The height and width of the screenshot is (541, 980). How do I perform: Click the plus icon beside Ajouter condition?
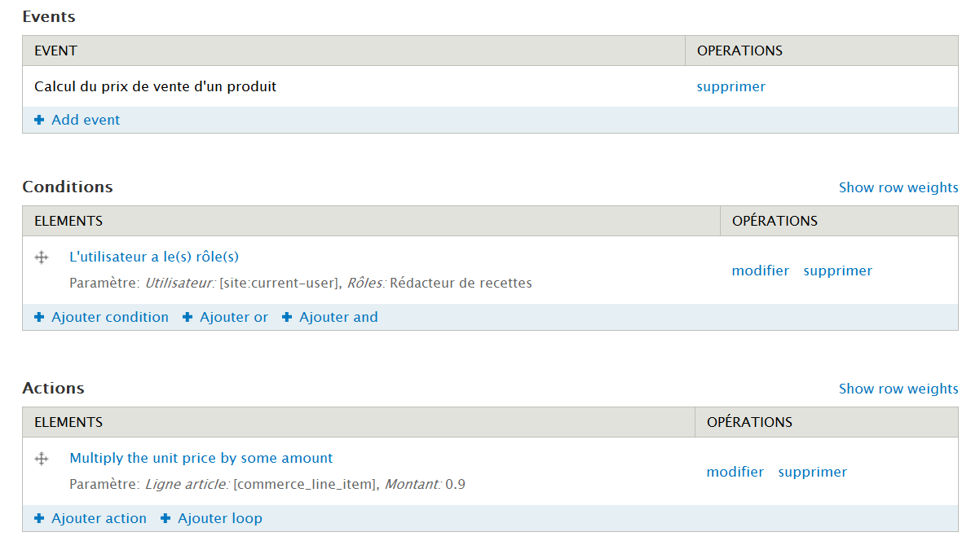tap(39, 317)
